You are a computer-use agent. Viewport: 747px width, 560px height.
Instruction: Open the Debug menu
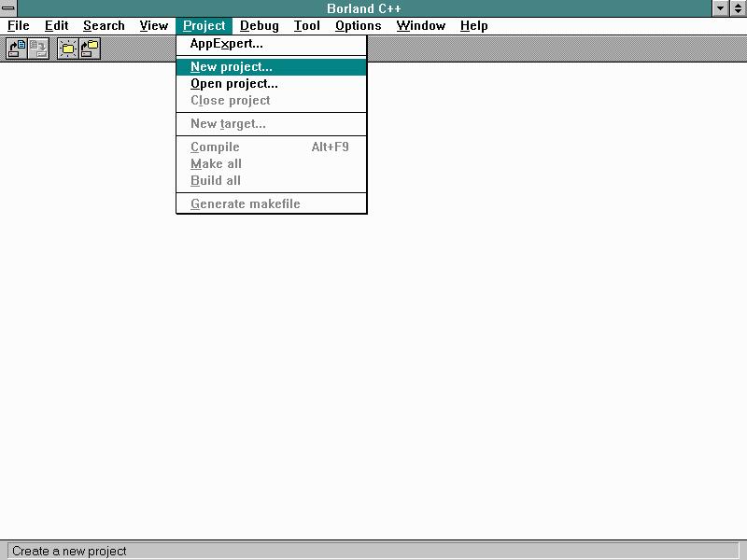[260, 26]
